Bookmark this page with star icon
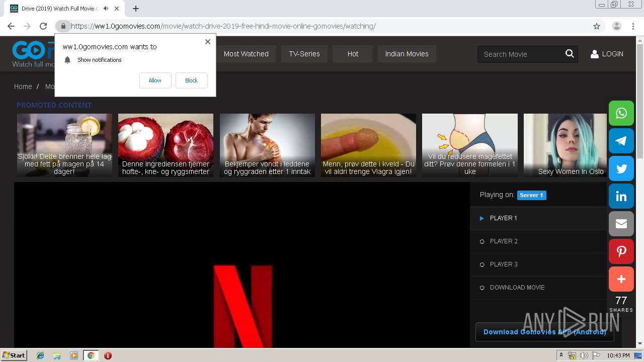 pyautogui.click(x=597, y=26)
